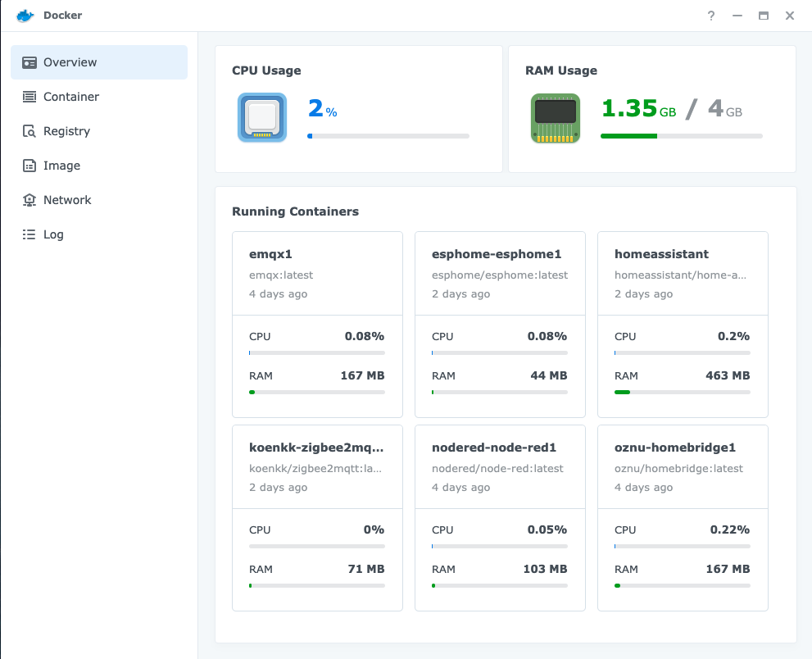Click the 463 MB RAM value
This screenshot has height=659, width=812.
[728, 375]
